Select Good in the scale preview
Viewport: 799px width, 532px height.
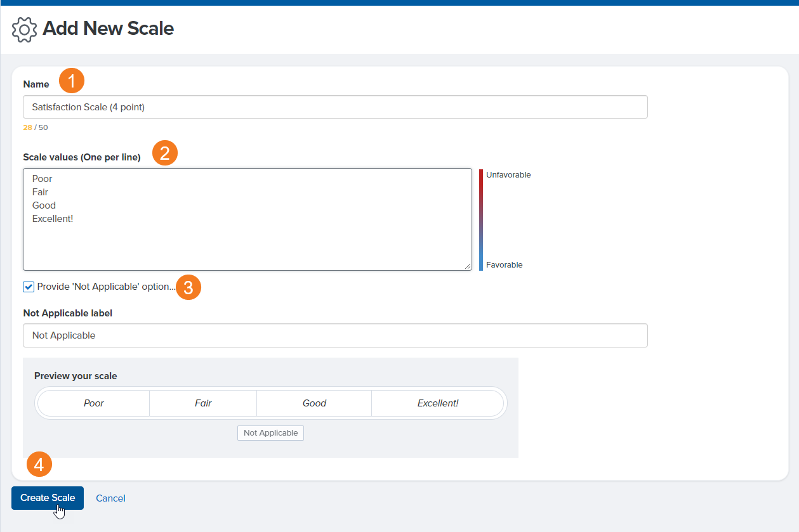(314, 403)
